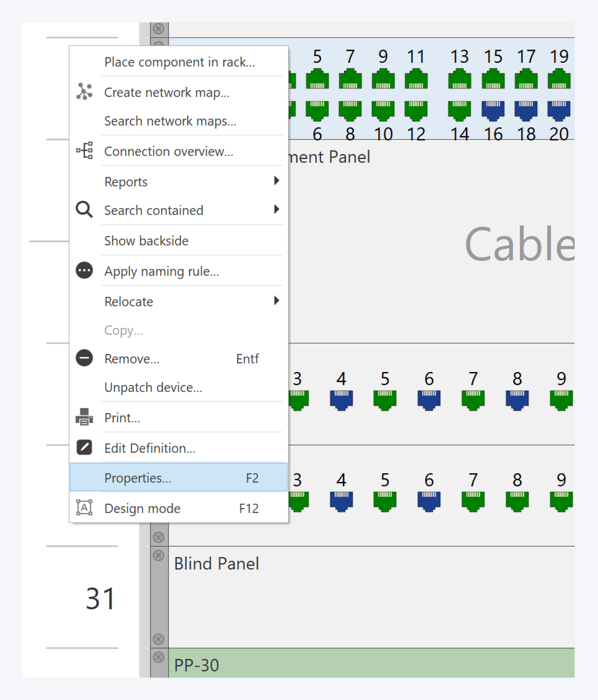Click the Create network map icon
The height and width of the screenshot is (700, 598).
[85, 91]
